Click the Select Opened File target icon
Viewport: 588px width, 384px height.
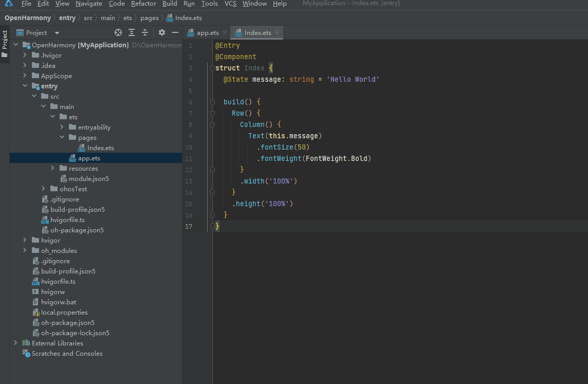118,32
